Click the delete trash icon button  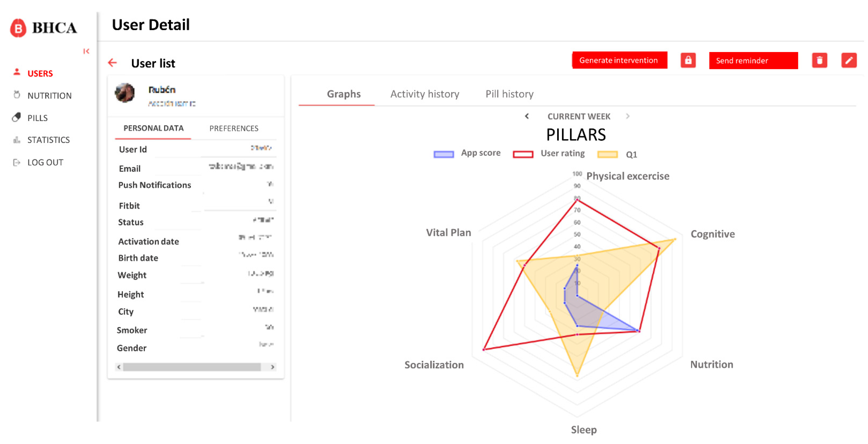pyautogui.click(x=819, y=61)
